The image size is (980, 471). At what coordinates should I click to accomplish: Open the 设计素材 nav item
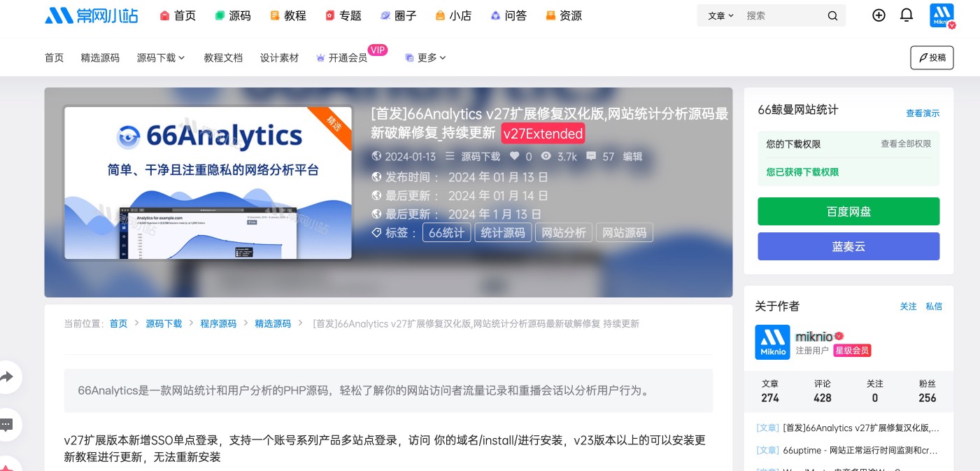[279, 58]
